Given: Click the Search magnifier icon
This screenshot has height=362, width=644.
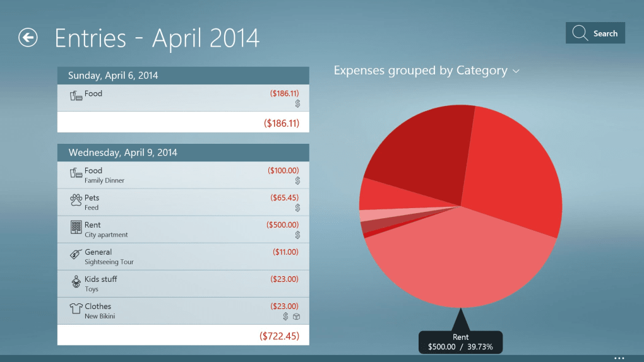Looking at the screenshot, I should (x=580, y=33).
